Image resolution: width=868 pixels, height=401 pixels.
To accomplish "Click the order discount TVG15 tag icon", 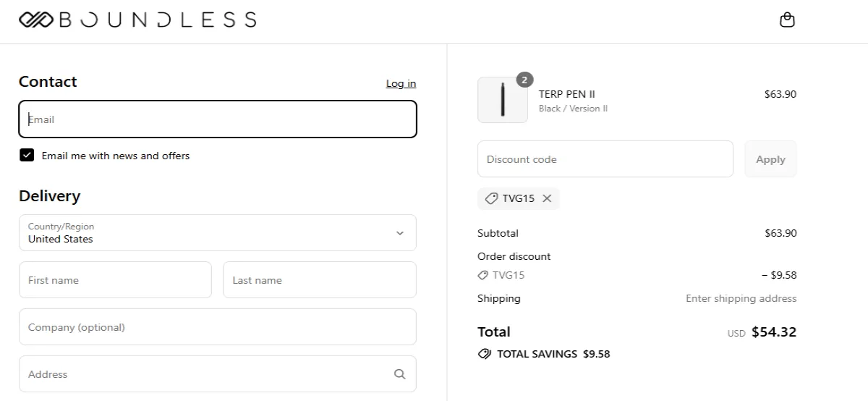I will click(483, 275).
